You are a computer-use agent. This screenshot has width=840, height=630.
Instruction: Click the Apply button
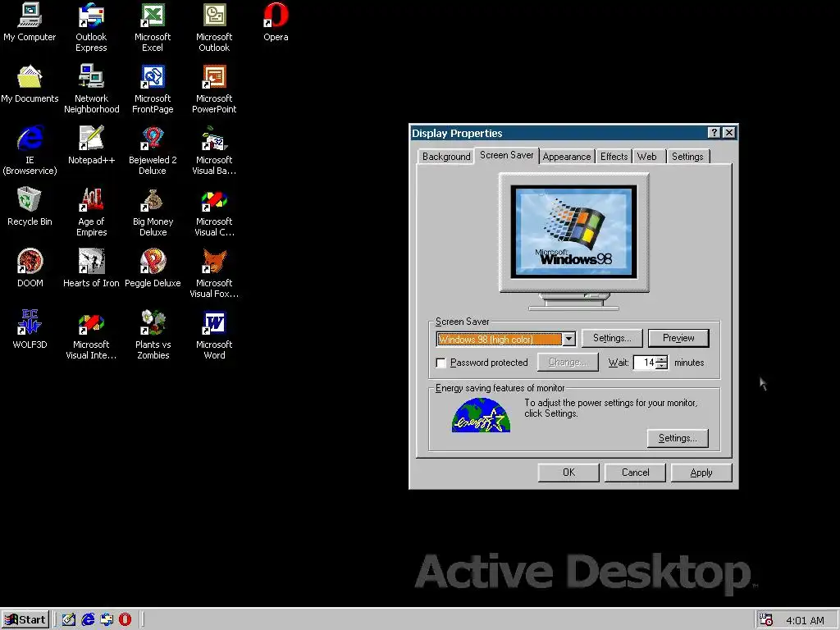point(701,472)
